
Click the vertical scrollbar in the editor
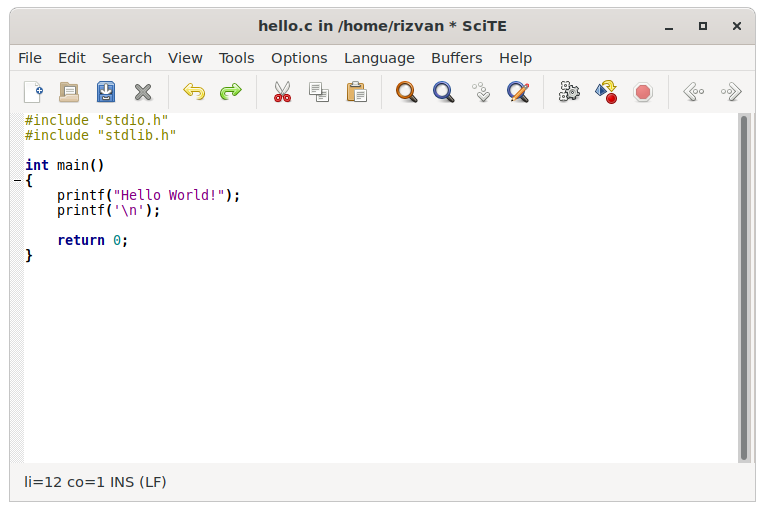(743, 288)
